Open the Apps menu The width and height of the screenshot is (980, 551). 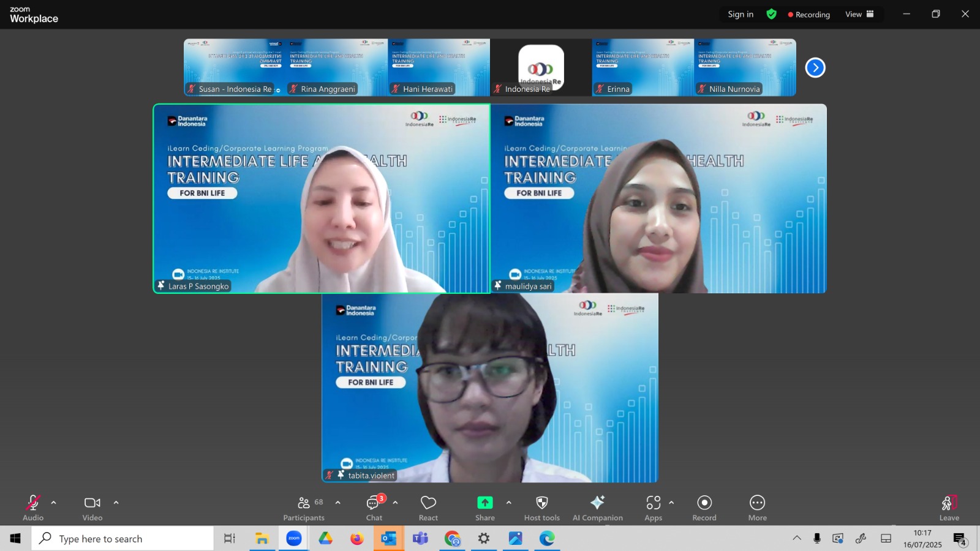(x=654, y=508)
